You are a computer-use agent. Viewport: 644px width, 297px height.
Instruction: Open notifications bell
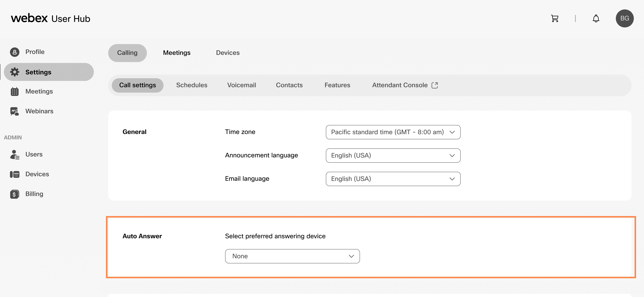[x=596, y=18]
